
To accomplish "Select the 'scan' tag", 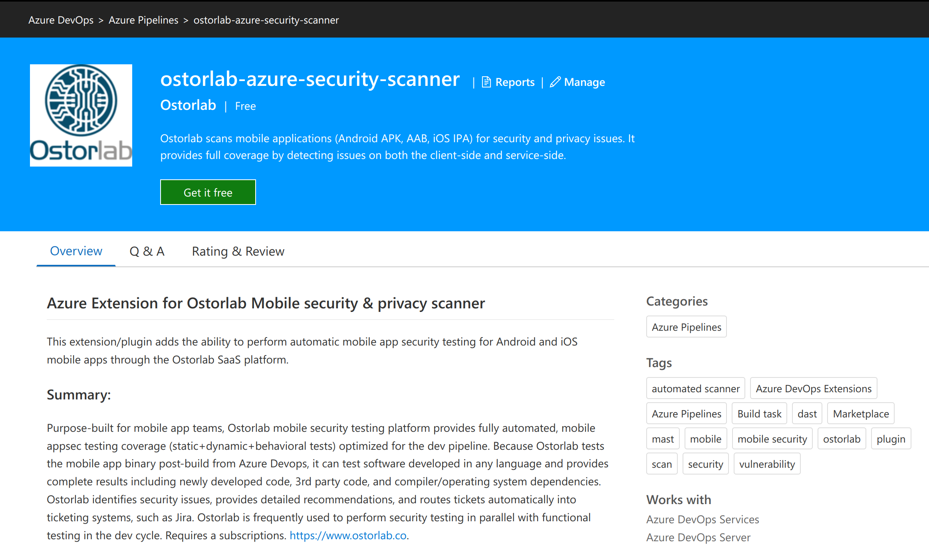I will click(662, 463).
